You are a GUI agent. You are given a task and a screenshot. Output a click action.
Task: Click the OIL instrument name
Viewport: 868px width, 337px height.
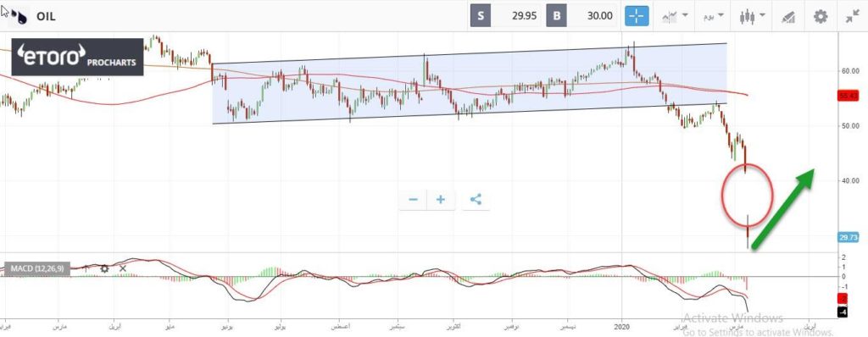pyautogui.click(x=46, y=16)
